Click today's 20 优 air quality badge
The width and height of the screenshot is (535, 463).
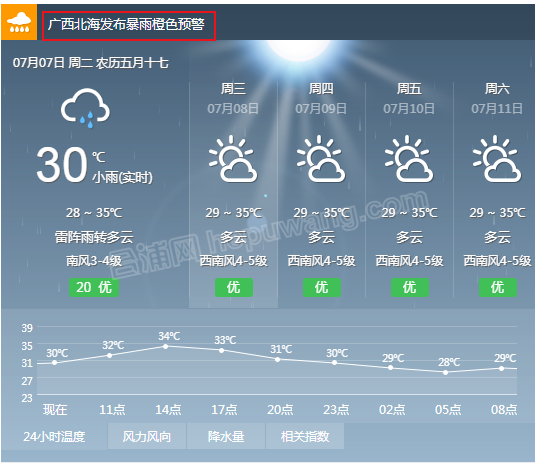[x=94, y=287]
